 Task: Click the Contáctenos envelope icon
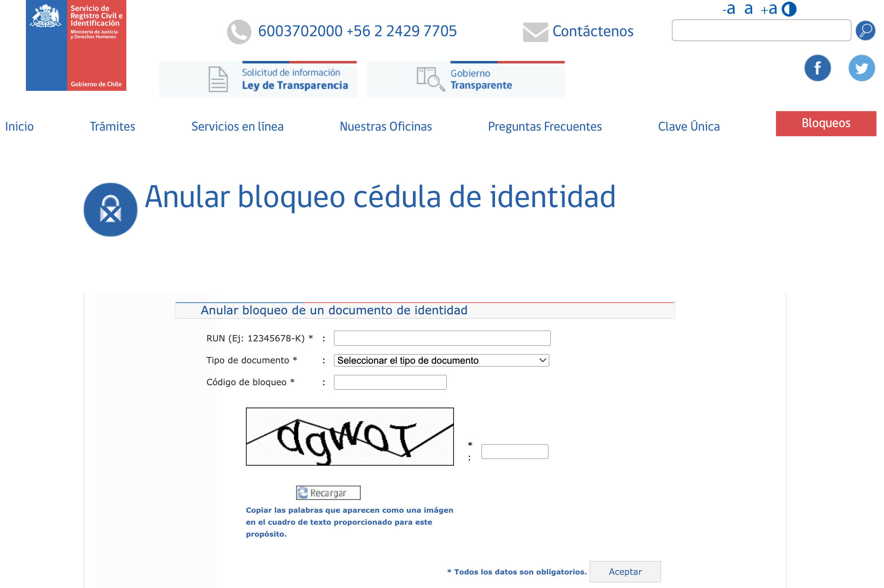coord(535,32)
